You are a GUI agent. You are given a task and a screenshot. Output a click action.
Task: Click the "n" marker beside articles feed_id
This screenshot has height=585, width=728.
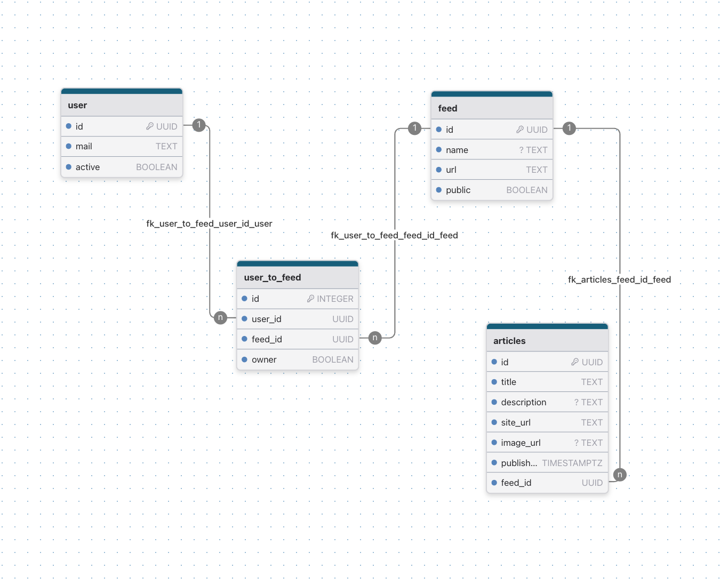(619, 475)
